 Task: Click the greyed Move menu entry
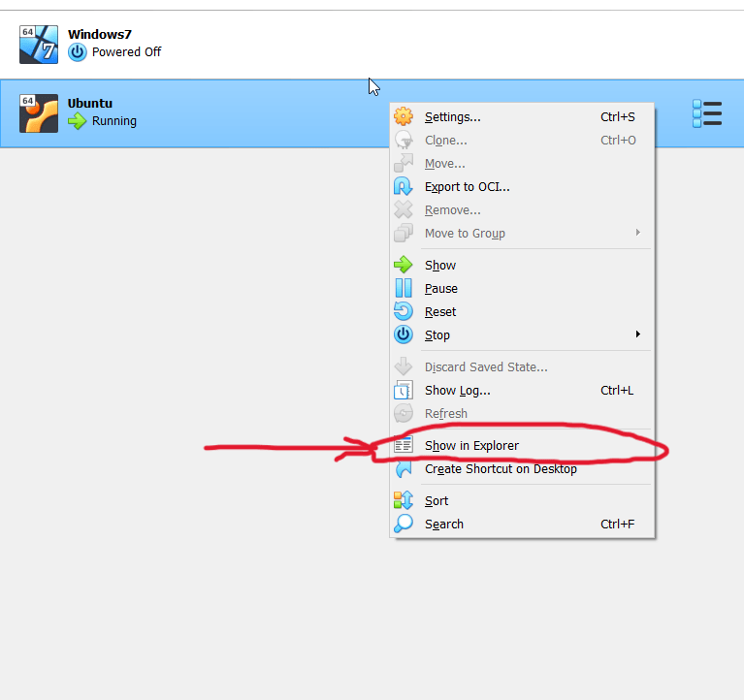coord(522,164)
